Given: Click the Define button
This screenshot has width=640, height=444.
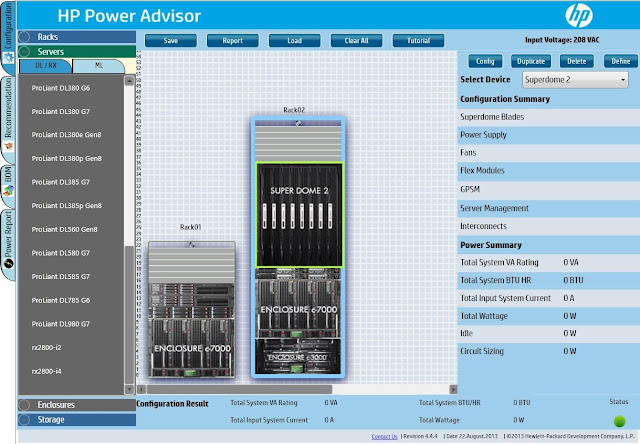Looking at the screenshot, I should (620, 61).
